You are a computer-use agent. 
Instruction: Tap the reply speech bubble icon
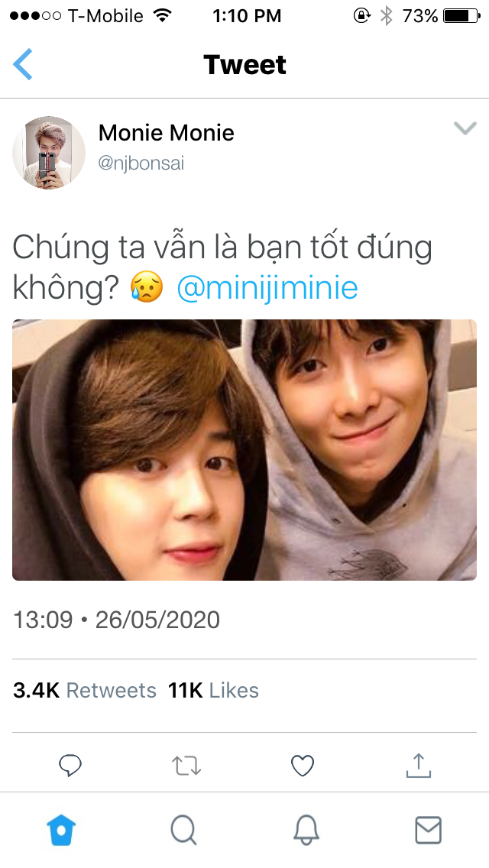tap(70, 766)
